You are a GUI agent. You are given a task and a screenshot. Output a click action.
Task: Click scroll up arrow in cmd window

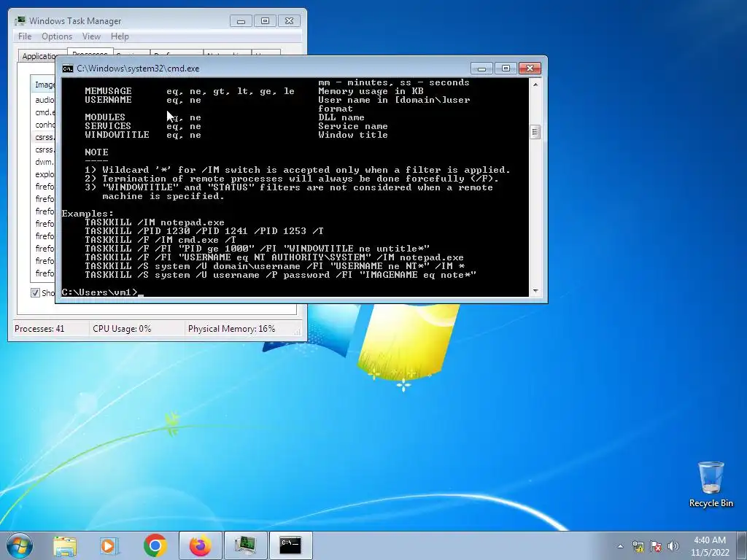(x=535, y=85)
